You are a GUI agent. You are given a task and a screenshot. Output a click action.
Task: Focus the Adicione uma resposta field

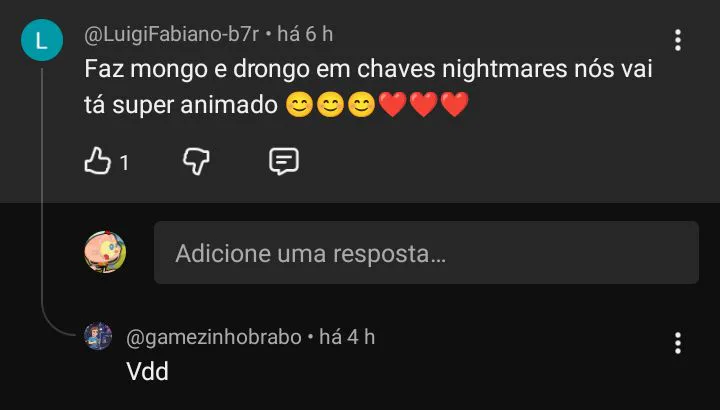[x=427, y=253]
